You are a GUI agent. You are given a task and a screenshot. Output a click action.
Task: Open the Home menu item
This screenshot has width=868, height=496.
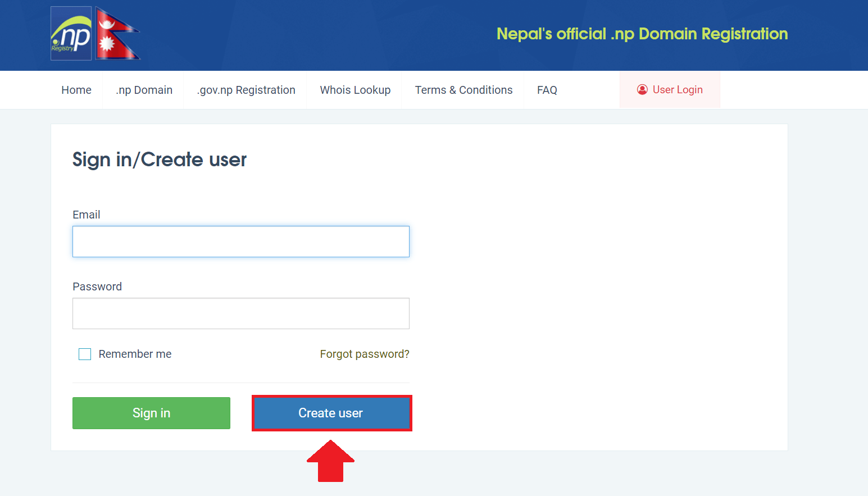click(76, 90)
